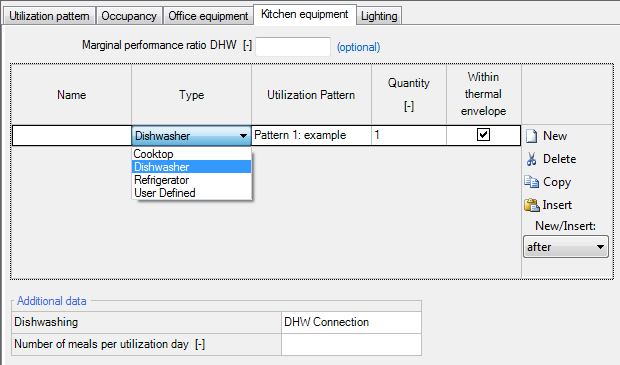Click the Copy button label

(557, 182)
